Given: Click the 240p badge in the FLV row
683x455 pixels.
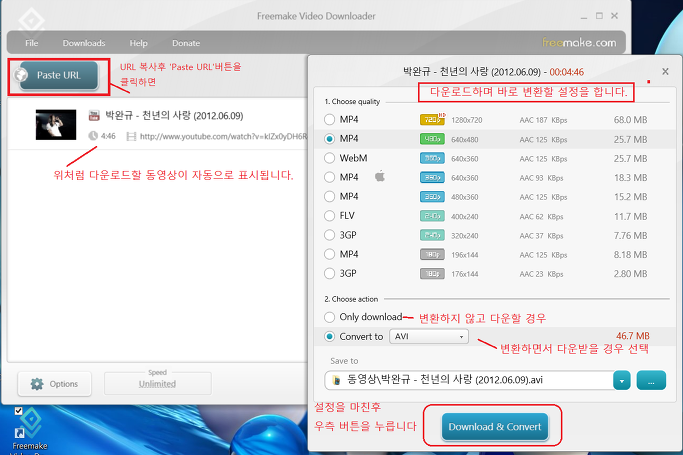Looking at the screenshot, I should pyautogui.click(x=432, y=216).
